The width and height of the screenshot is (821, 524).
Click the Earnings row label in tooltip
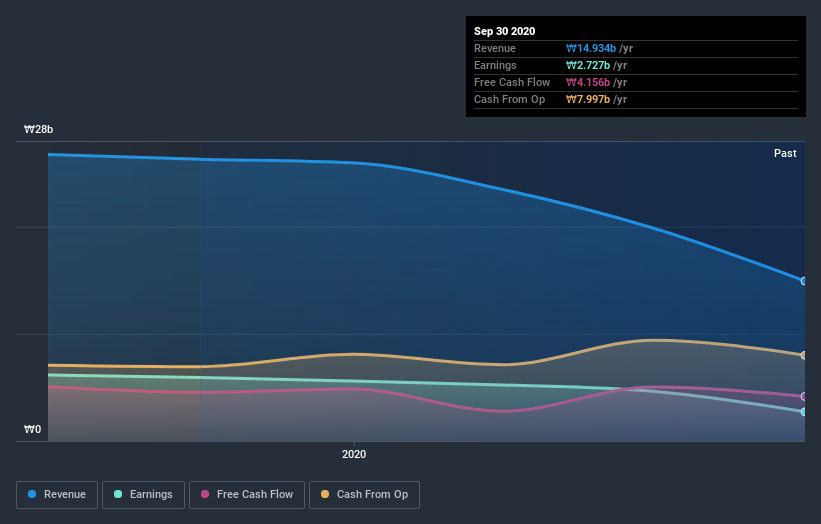coord(495,65)
